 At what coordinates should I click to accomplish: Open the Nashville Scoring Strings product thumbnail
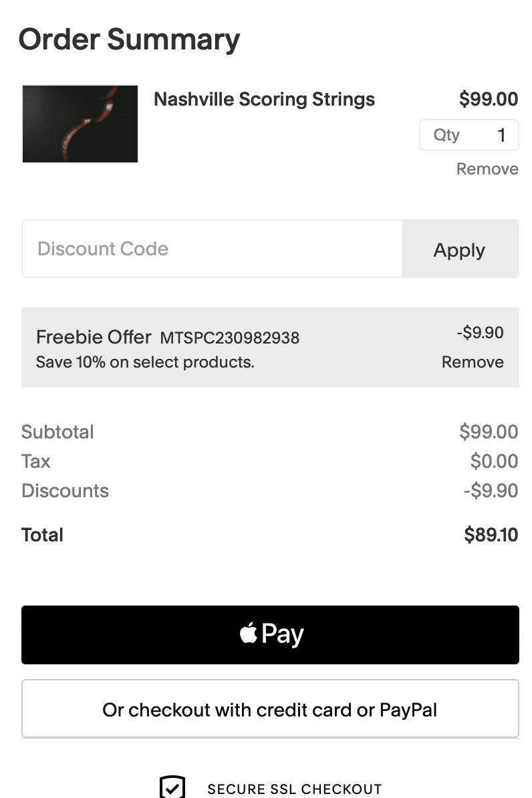pos(80,124)
